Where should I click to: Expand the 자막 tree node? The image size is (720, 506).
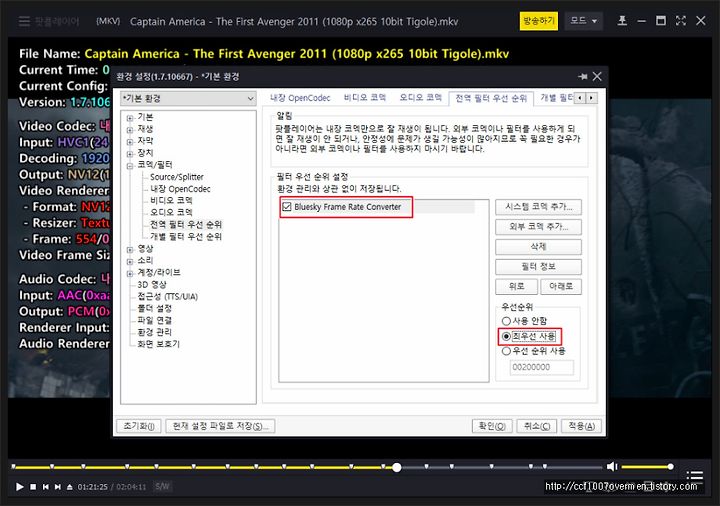tap(130, 142)
